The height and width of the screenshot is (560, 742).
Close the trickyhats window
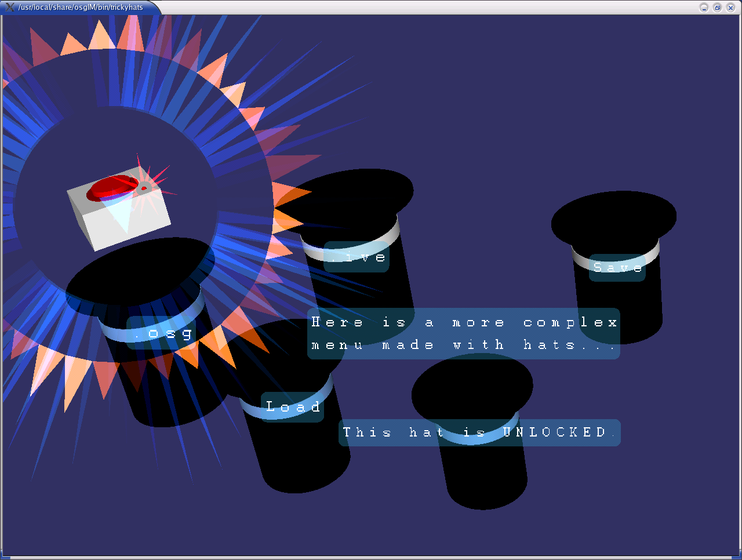(x=730, y=8)
